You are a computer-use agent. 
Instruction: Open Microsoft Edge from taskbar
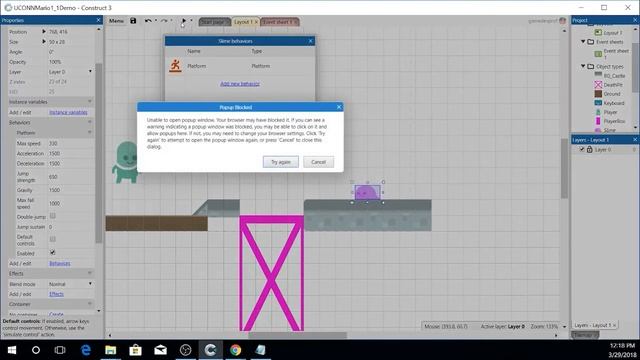tap(86, 350)
